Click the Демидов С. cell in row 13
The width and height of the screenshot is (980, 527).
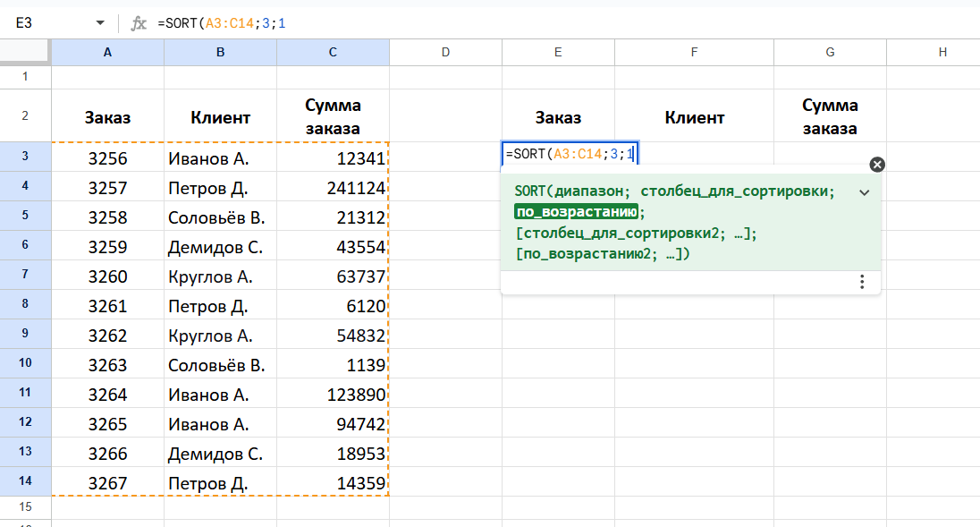(221, 454)
